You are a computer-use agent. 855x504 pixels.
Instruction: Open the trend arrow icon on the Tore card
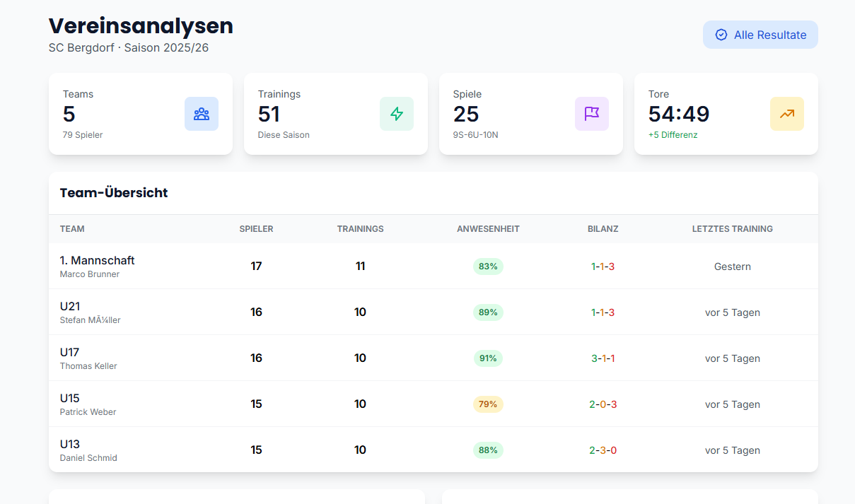click(787, 114)
